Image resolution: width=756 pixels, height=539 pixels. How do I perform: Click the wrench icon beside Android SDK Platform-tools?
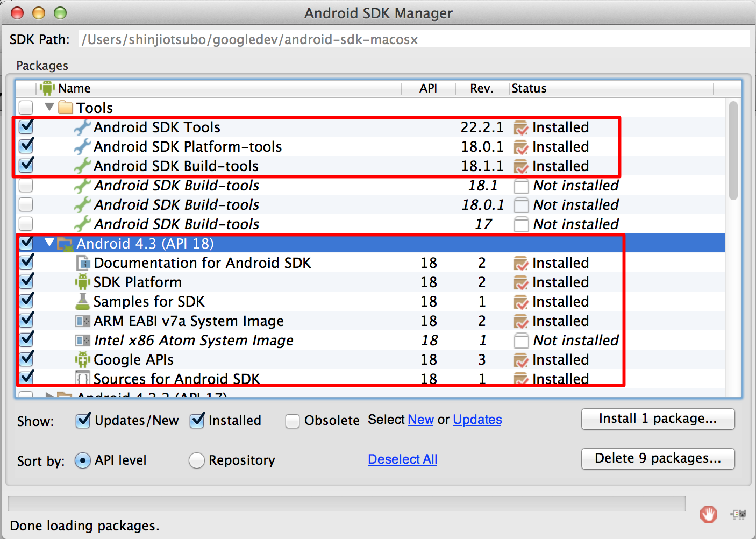pos(82,146)
